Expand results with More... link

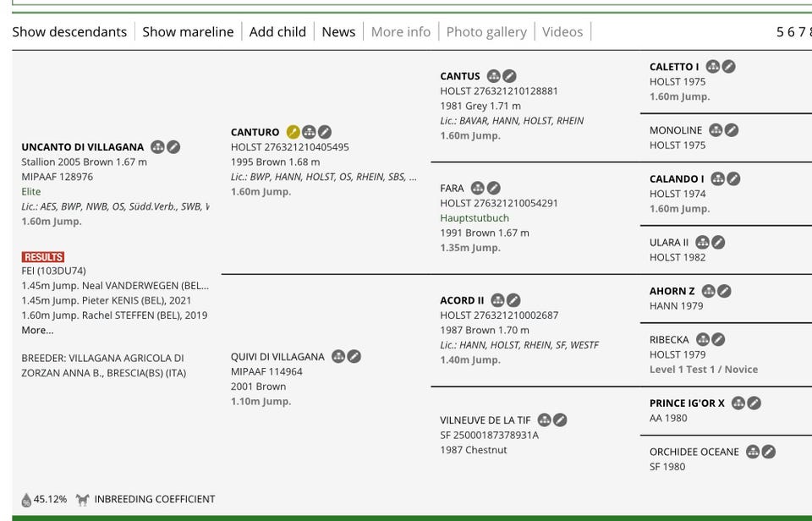click(37, 330)
